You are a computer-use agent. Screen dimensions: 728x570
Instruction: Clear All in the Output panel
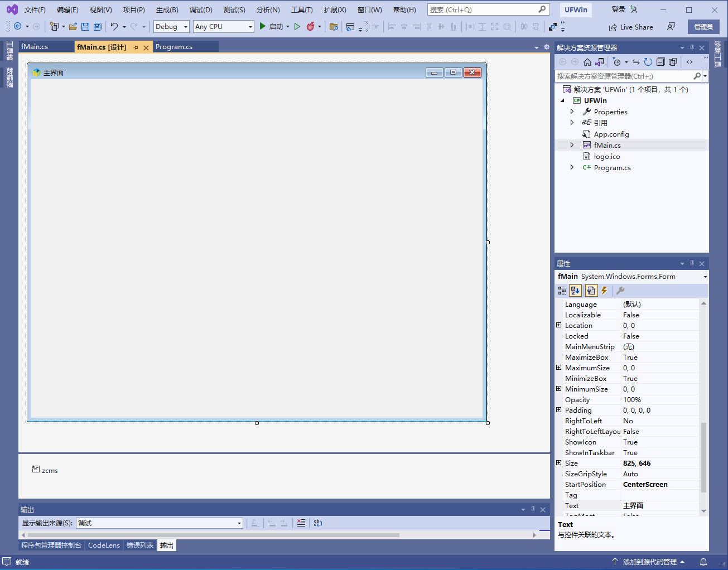click(x=301, y=523)
